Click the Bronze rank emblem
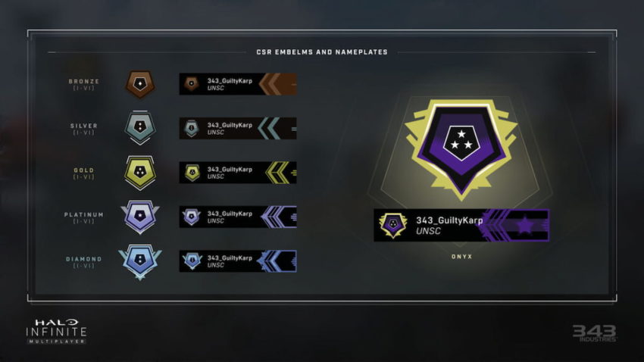This screenshot has width=644, height=362. coord(140,84)
